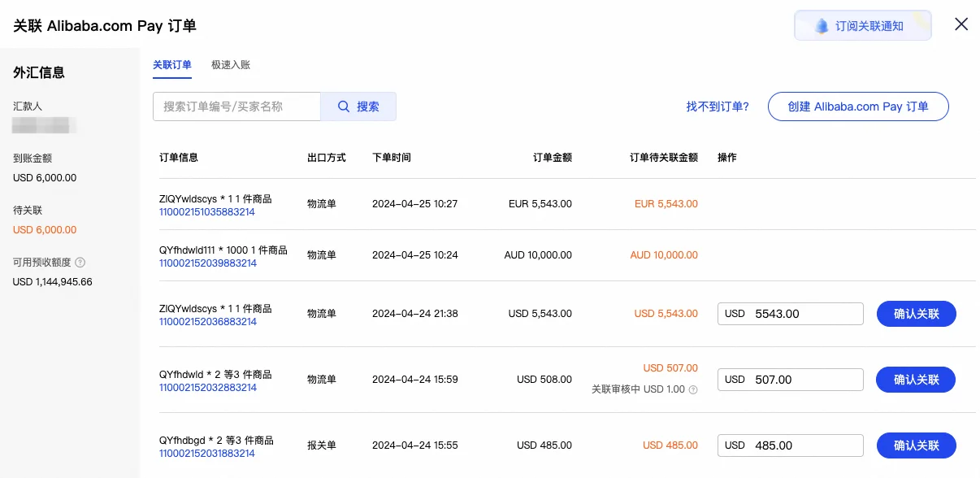Image resolution: width=980 pixels, height=478 pixels.
Task: Switch to the 极速入账 tab
Action: pos(231,64)
